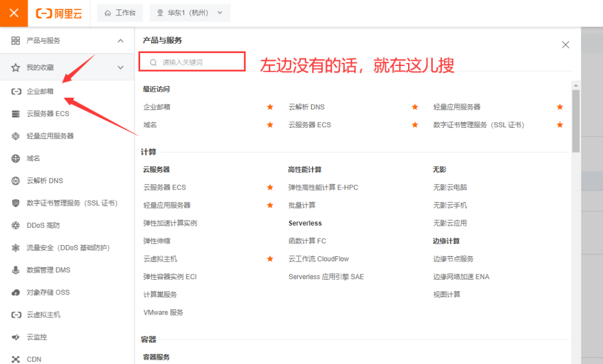Click the CDN sidebar icon
Viewport: 603px width, 364px height.
[15, 359]
